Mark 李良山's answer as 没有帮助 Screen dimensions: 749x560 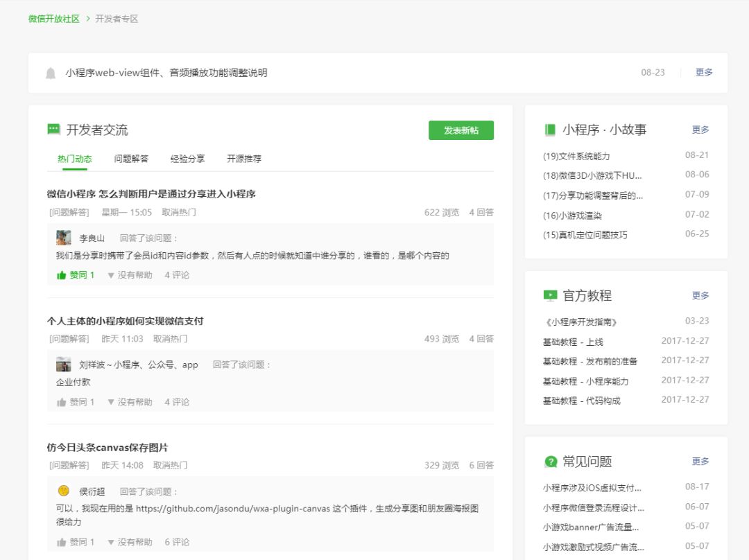pos(130,275)
